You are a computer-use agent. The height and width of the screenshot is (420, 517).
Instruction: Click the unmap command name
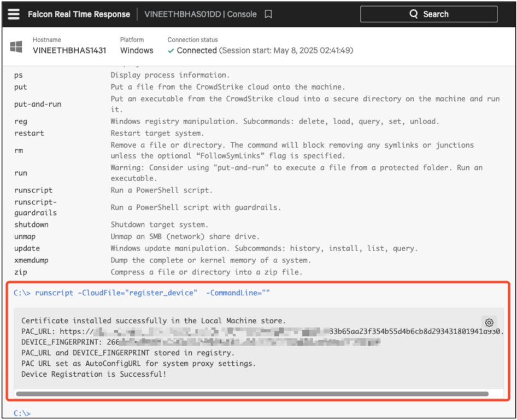25,237
